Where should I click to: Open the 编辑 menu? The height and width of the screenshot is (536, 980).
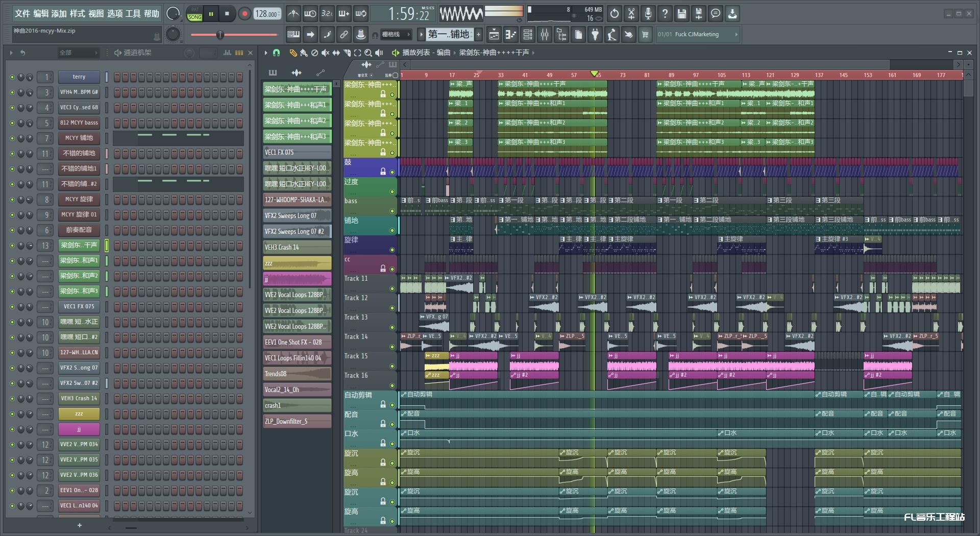point(41,14)
